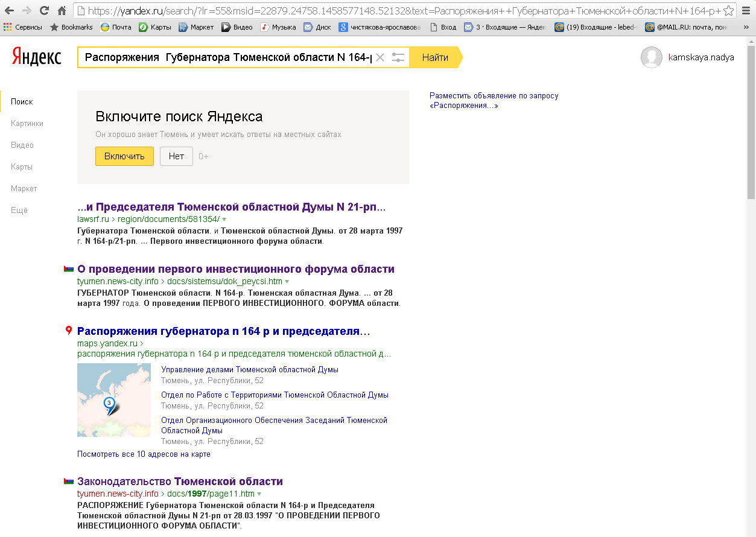Open the Почта bookmark
The image size is (756, 537).
coord(116,27)
